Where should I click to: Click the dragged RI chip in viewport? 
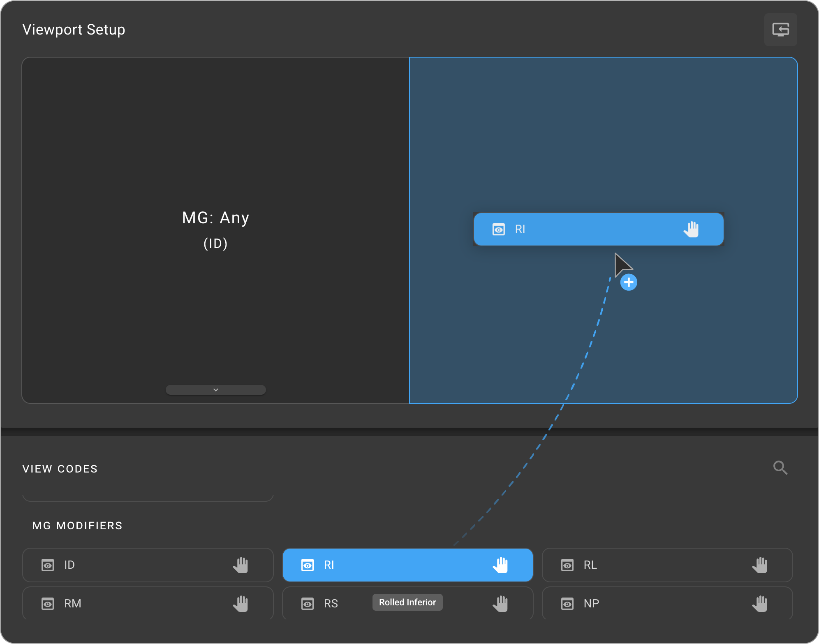point(598,229)
